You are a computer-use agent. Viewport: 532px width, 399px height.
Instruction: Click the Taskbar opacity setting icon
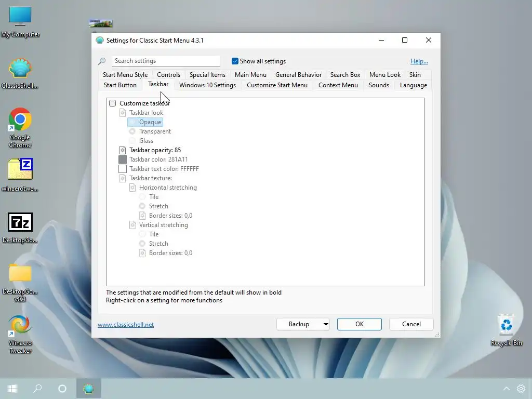click(123, 150)
